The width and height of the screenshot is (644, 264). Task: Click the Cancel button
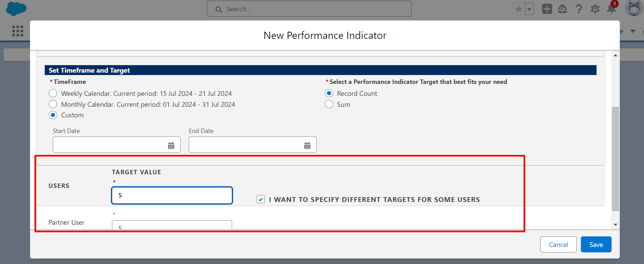(558, 245)
